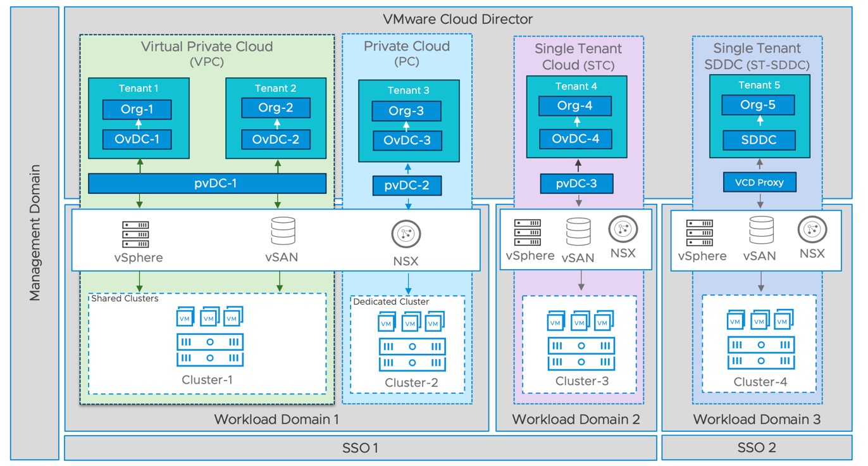This screenshot has height=466, width=868.
Task: Select the Private Cloud (PC) heading
Action: click(x=407, y=53)
